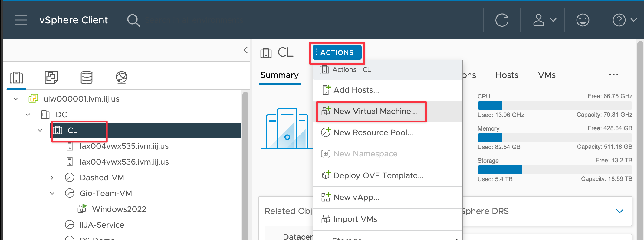The width and height of the screenshot is (644, 240).
Task: Click the datacenter icon next to DC
Action: coord(45,115)
